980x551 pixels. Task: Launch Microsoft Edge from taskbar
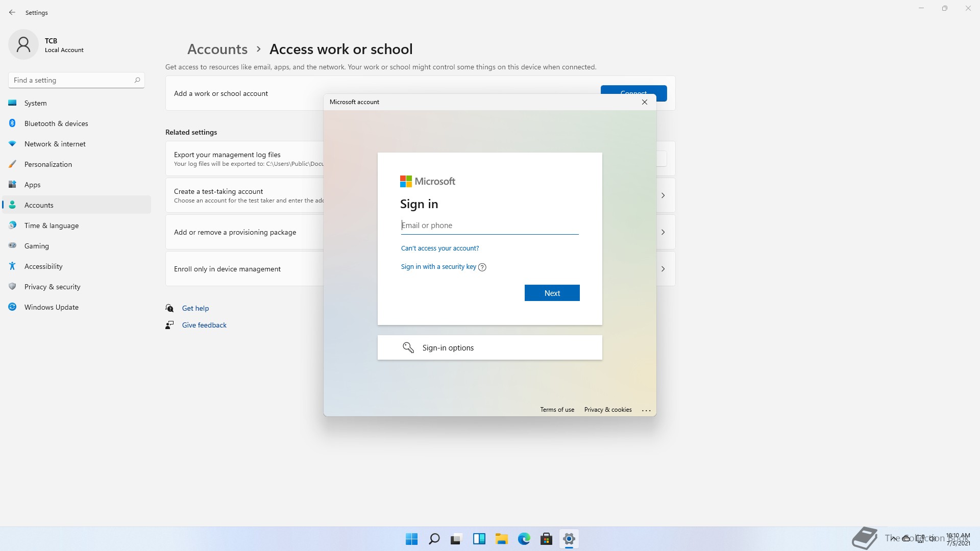click(x=524, y=539)
